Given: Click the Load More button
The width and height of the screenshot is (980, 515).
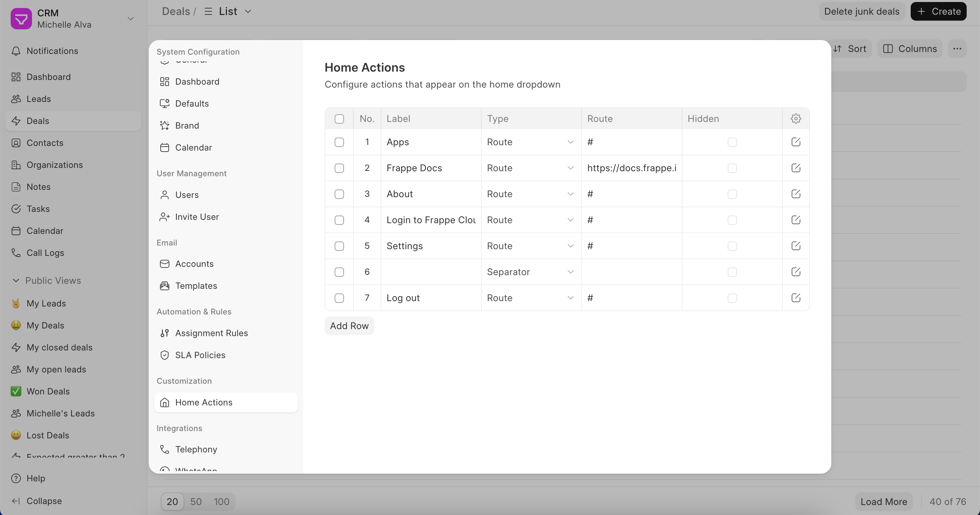Looking at the screenshot, I should [883, 501].
